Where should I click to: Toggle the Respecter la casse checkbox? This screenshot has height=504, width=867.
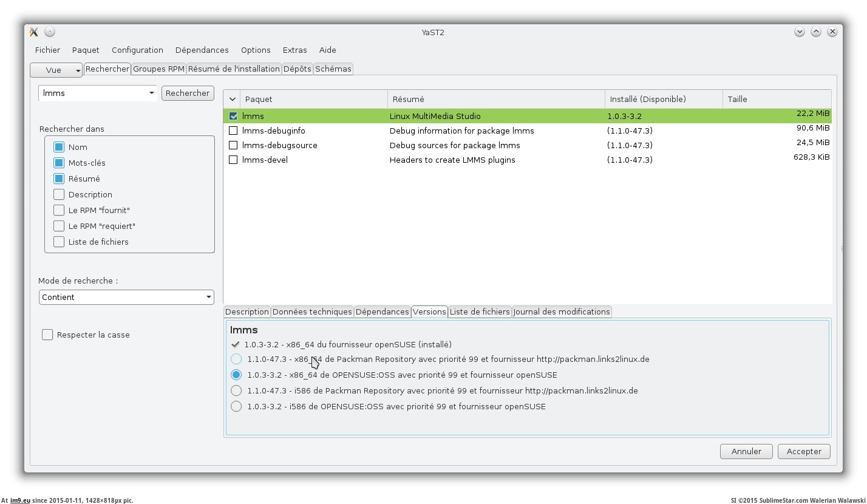point(47,335)
